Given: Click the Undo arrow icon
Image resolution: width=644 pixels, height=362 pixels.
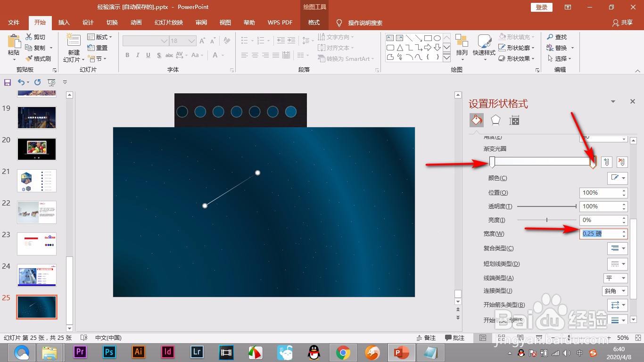Looking at the screenshot, I should point(21,82).
